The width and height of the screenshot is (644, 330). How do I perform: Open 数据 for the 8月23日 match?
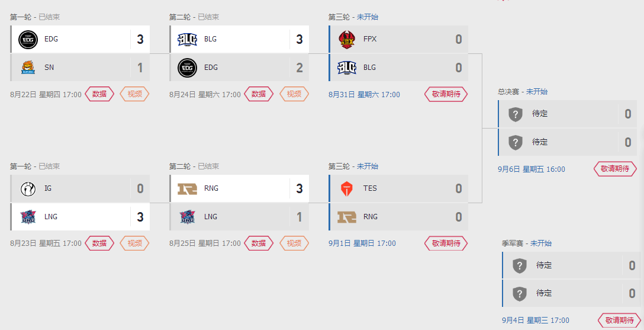[x=99, y=244]
